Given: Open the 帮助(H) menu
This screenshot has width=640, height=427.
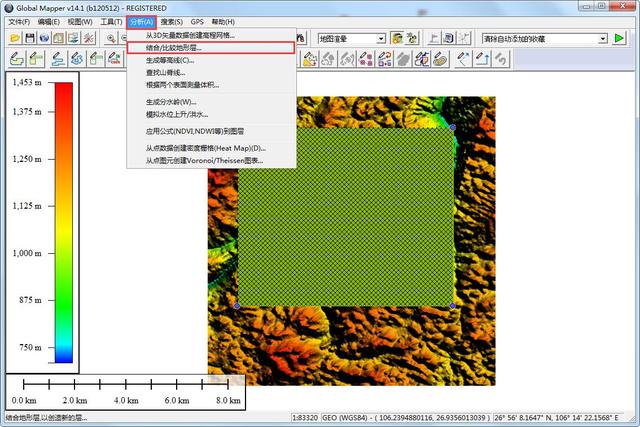Looking at the screenshot, I should (223, 22).
